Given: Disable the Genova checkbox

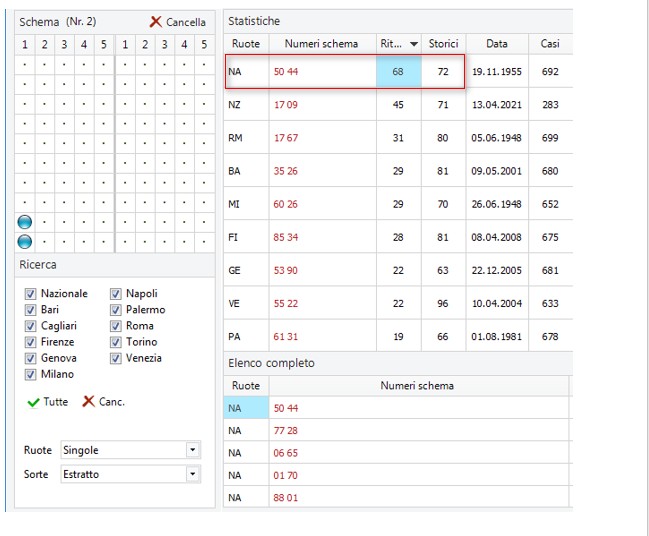Looking at the screenshot, I should tap(30, 358).
